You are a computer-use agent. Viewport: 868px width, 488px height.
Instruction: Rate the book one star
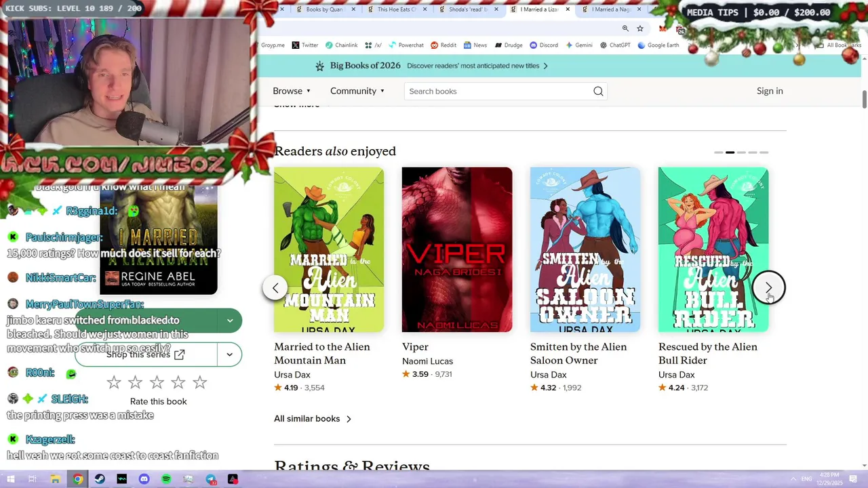point(114,383)
